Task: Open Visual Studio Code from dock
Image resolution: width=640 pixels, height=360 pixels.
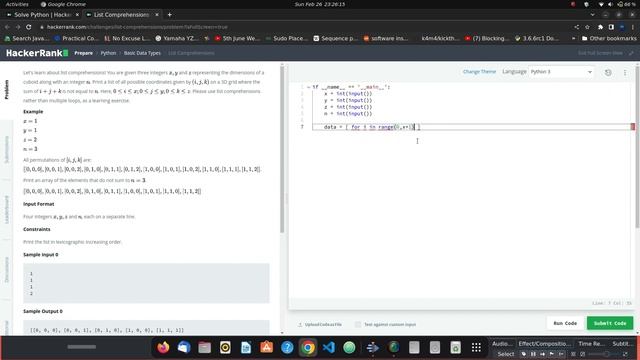Action: point(329,347)
